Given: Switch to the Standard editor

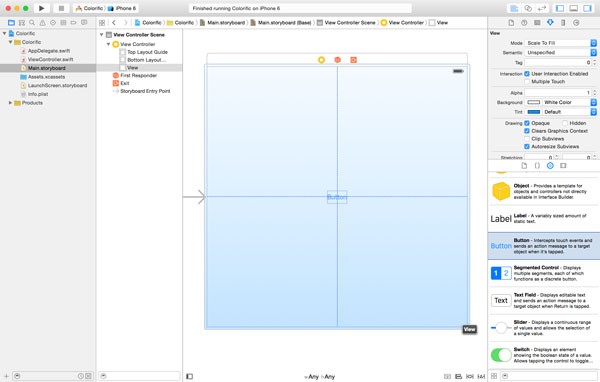Looking at the screenshot, I should (514, 8).
